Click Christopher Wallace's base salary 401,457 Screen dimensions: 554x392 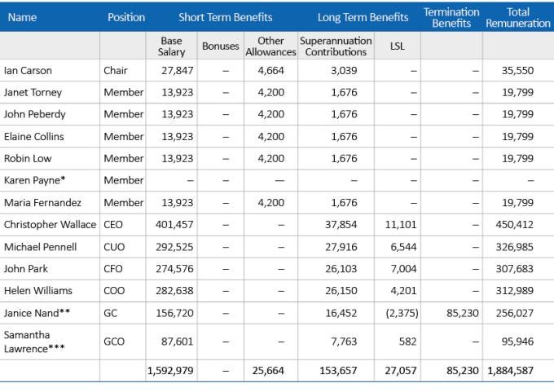point(174,225)
